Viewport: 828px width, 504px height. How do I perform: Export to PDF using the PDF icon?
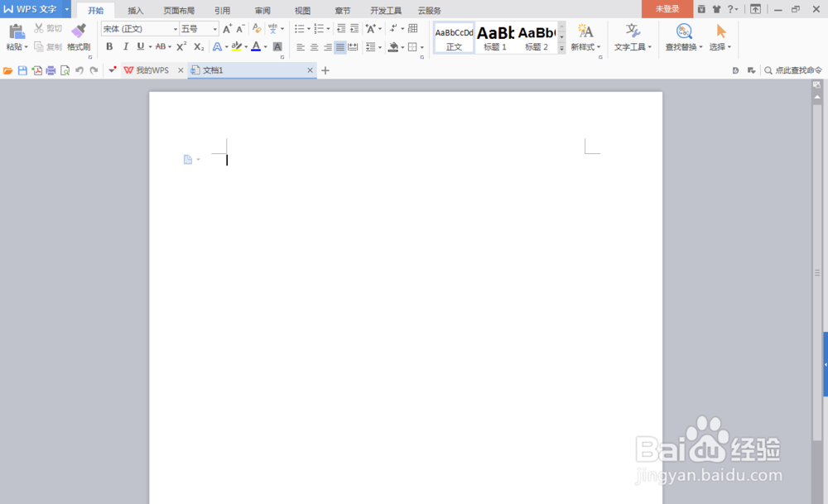pyautogui.click(x=36, y=70)
